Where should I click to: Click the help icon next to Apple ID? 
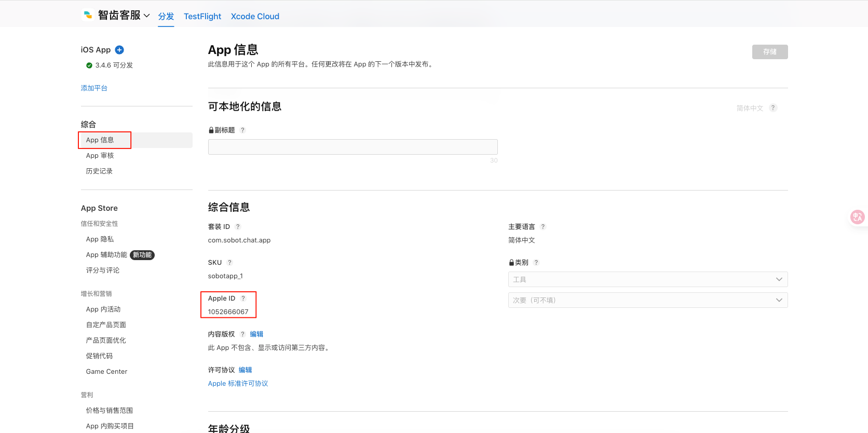[243, 299]
